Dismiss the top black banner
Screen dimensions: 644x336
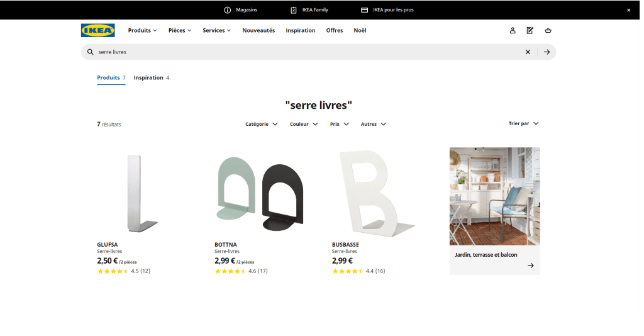628,10
